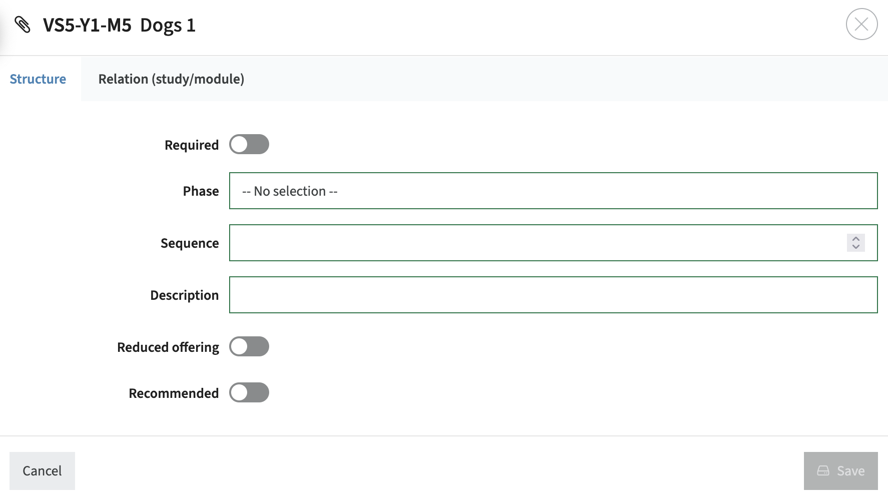Focus the Sequence number field
This screenshot has height=498, width=888.
[x=535, y=243]
